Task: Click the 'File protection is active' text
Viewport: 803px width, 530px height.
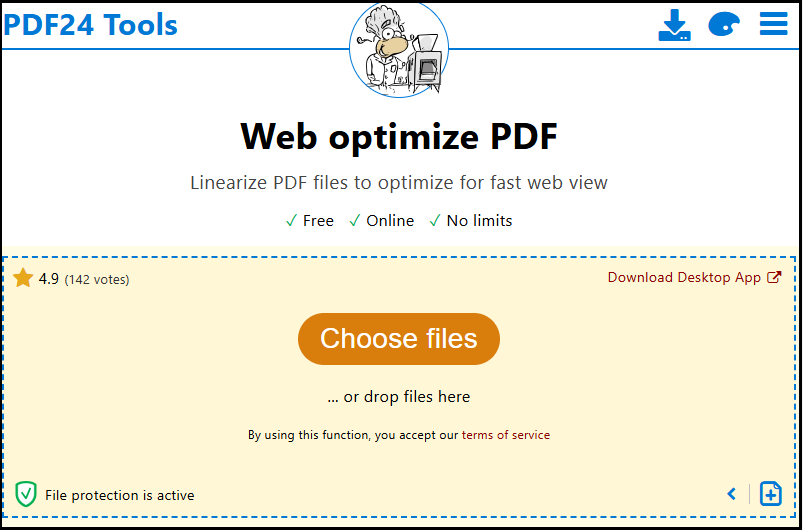Action: click(x=120, y=496)
